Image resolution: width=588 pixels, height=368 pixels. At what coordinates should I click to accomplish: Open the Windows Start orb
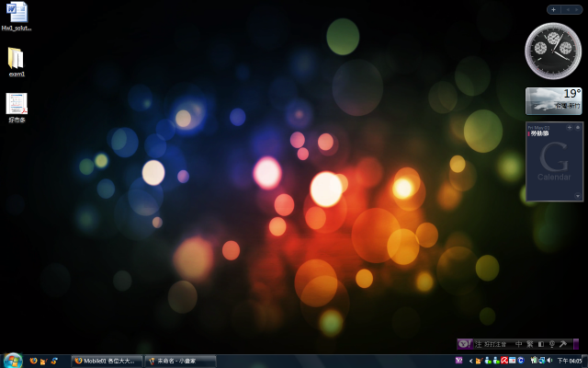click(13, 361)
